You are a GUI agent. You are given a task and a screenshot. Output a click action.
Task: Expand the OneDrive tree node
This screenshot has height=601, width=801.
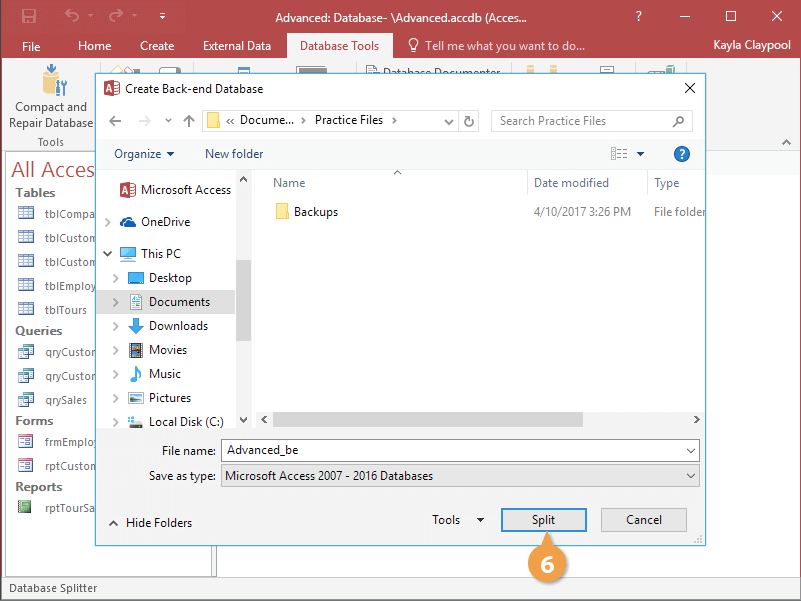pyautogui.click(x=108, y=222)
